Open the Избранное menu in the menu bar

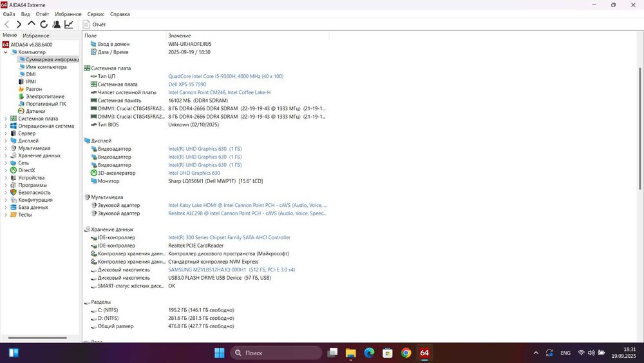click(x=68, y=14)
